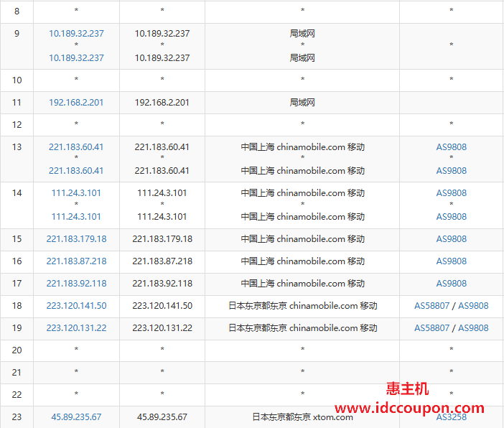Open the 192.168.2.201 IP link
Screen dimensions: 504x428
coord(76,103)
